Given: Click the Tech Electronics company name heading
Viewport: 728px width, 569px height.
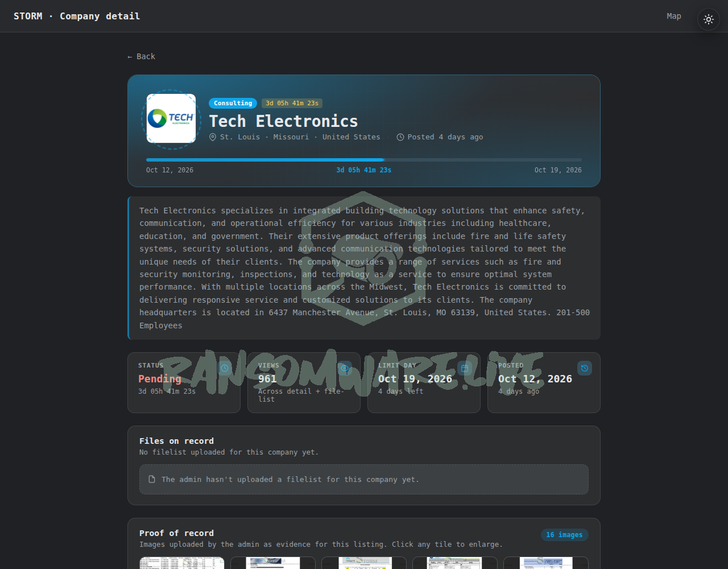Looking at the screenshot, I should tap(283, 121).
